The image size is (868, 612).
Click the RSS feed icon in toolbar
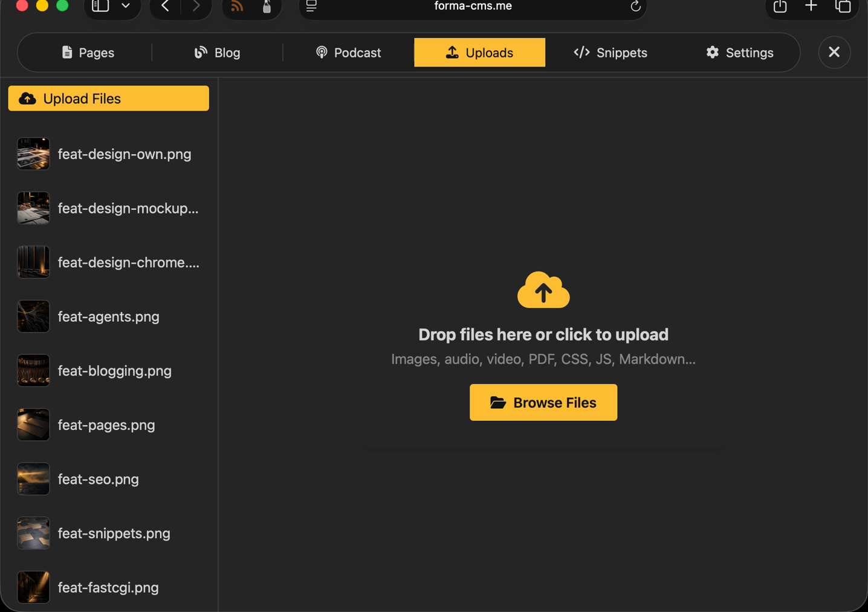pyautogui.click(x=236, y=6)
